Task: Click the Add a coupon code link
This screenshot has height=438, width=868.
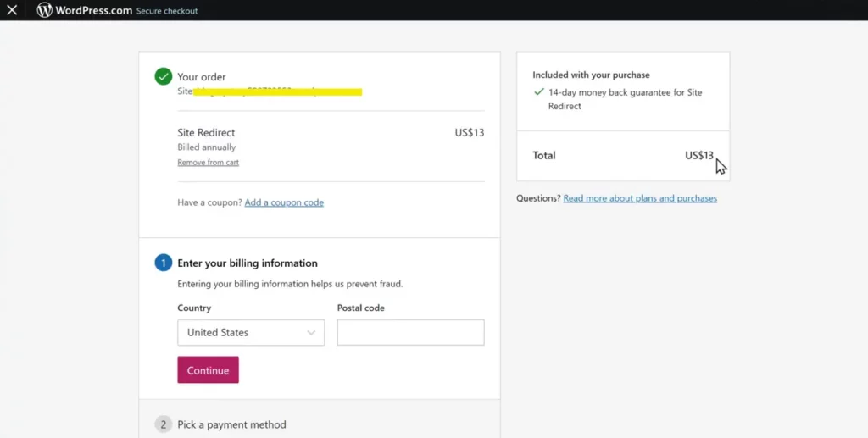Action: click(284, 202)
